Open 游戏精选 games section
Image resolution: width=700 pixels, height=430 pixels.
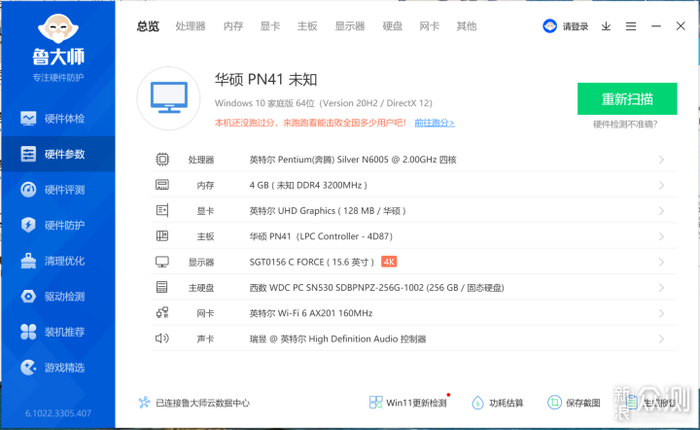pyautogui.click(x=58, y=367)
